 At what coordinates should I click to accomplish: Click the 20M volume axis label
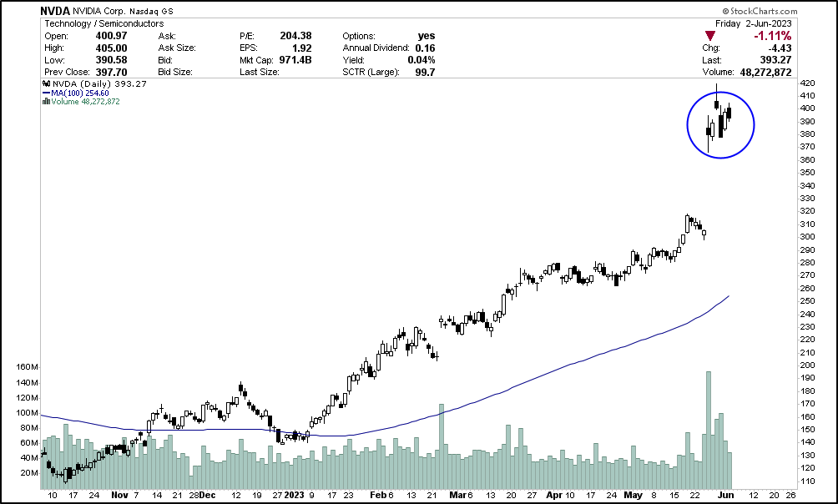29,473
